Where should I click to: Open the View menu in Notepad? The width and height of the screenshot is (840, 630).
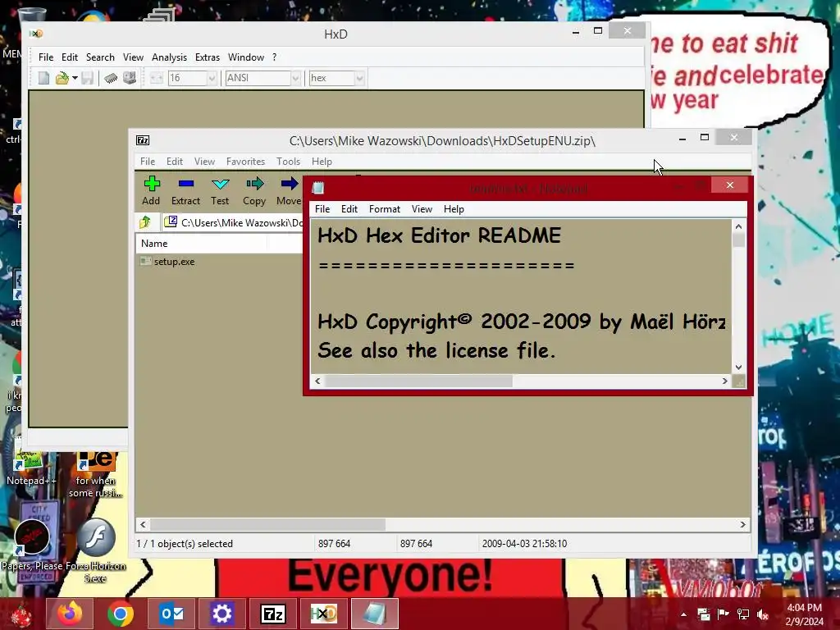422,209
